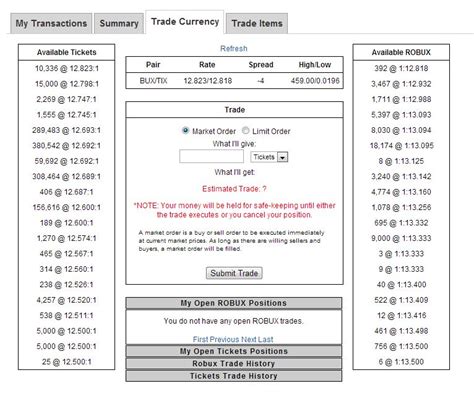Click ticket offer 465 @ 12.567:1

click(66, 254)
